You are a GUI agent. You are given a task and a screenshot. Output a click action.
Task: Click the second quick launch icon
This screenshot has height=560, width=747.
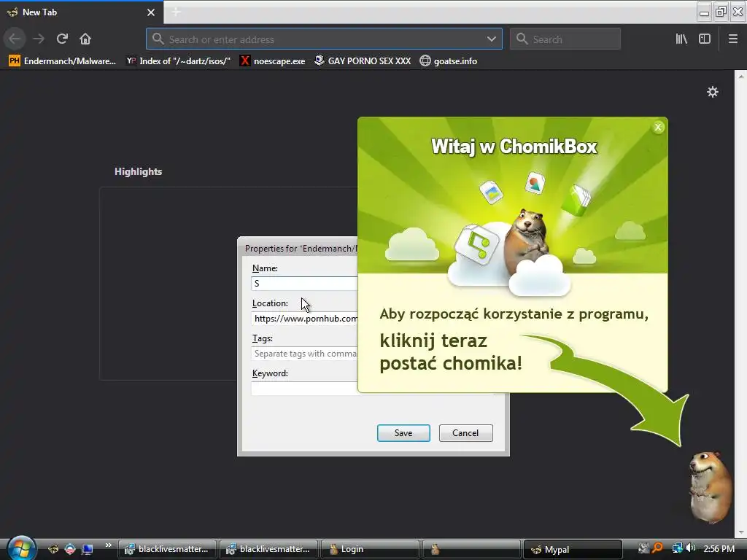click(x=70, y=549)
